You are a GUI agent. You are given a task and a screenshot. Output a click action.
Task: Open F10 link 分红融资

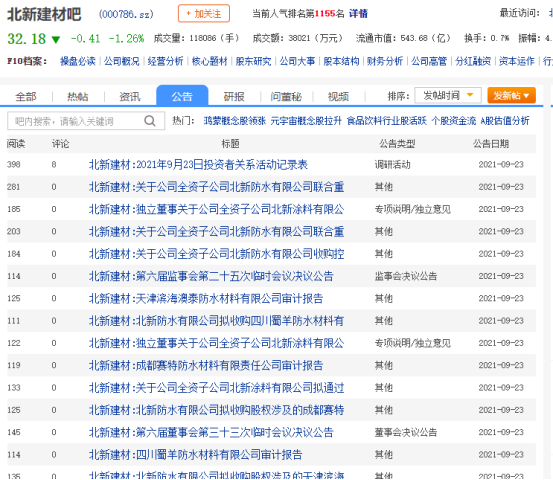click(x=473, y=61)
